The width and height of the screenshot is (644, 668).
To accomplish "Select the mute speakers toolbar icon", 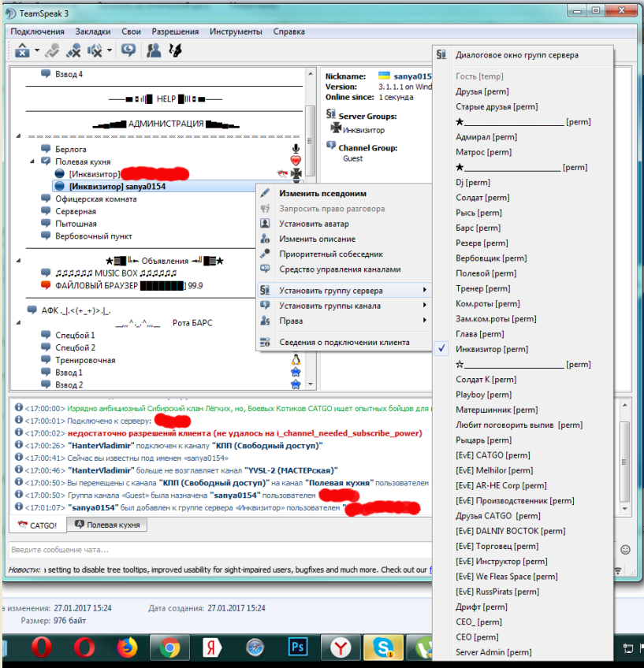I will tap(94, 49).
